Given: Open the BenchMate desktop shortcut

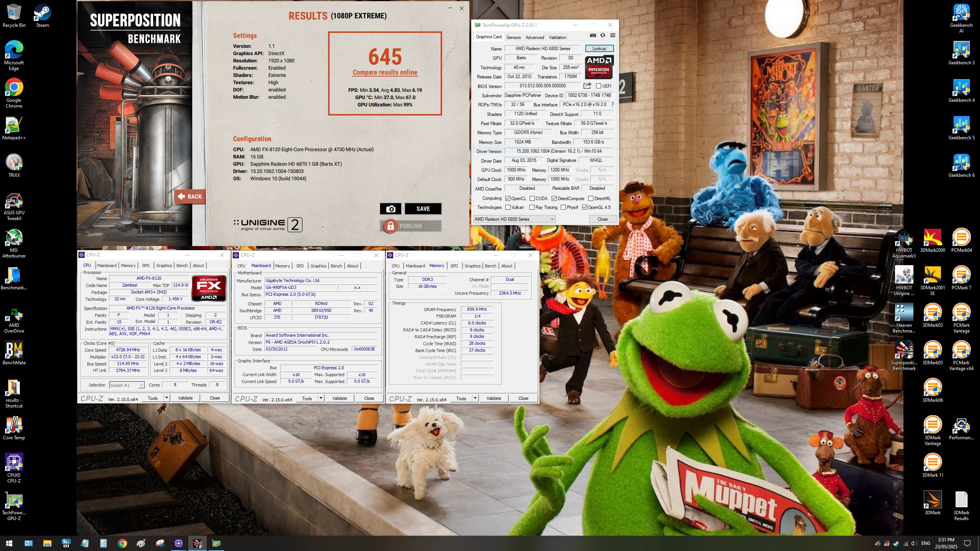Looking at the screenshot, I should click(14, 353).
